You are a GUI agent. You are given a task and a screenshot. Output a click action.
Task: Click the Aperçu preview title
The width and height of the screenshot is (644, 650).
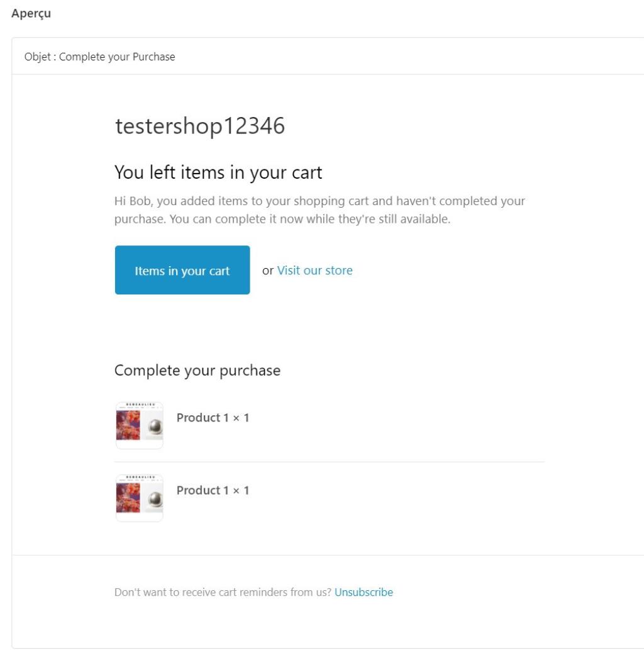point(31,13)
